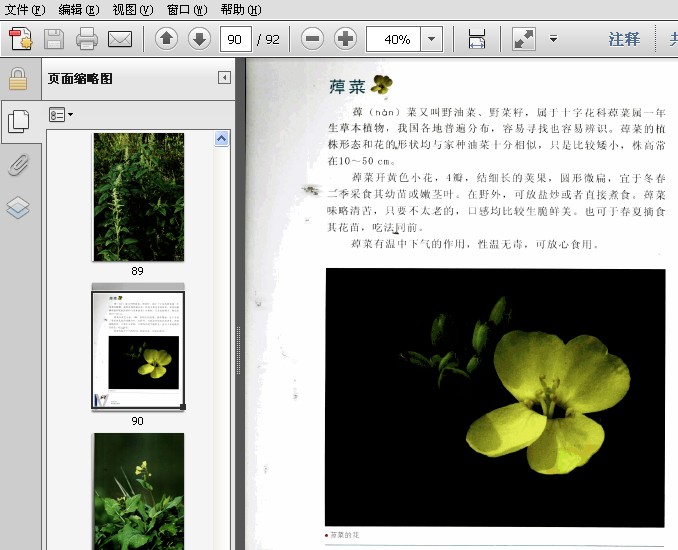The width and height of the screenshot is (678, 550).
Task: Zoom out with the minus button
Action: tap(312, 39)
